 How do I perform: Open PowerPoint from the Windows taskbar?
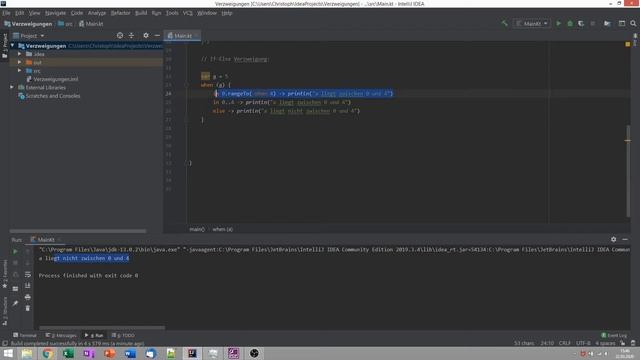tap(109, 353)
